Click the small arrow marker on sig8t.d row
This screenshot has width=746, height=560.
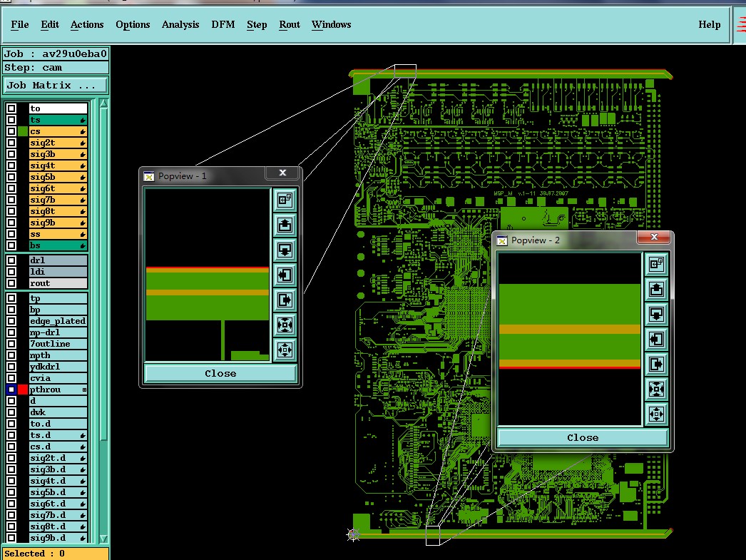83,526
